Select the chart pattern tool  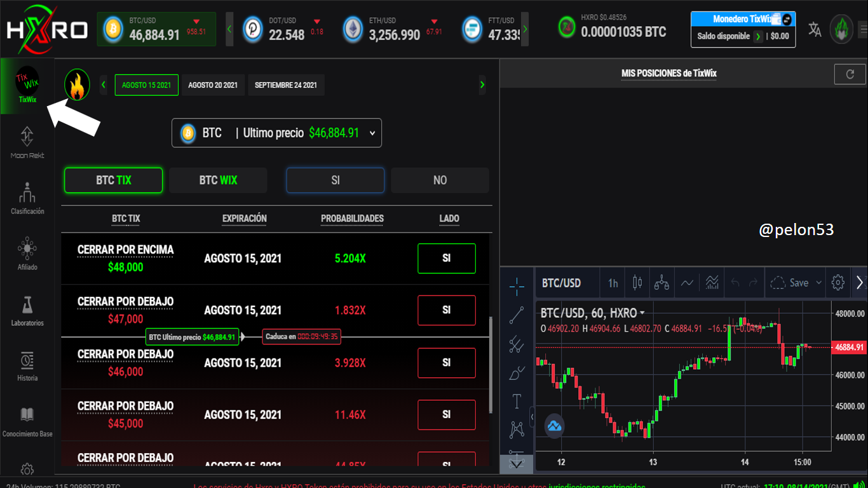click(517, 430)
